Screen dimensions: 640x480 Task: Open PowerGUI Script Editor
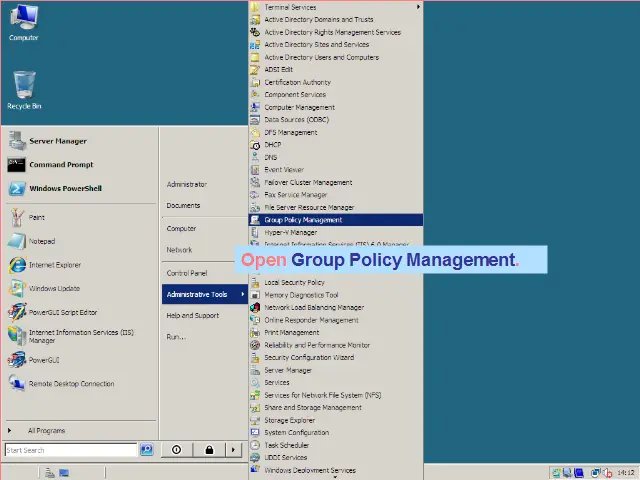pyautogui.click(x=81, y=312)
